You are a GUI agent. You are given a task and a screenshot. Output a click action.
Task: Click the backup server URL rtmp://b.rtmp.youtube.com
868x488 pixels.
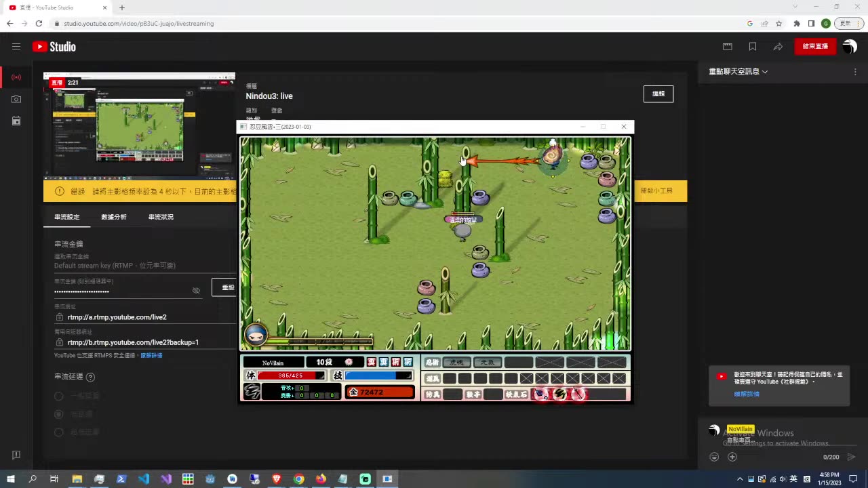(x=133, y=342)
